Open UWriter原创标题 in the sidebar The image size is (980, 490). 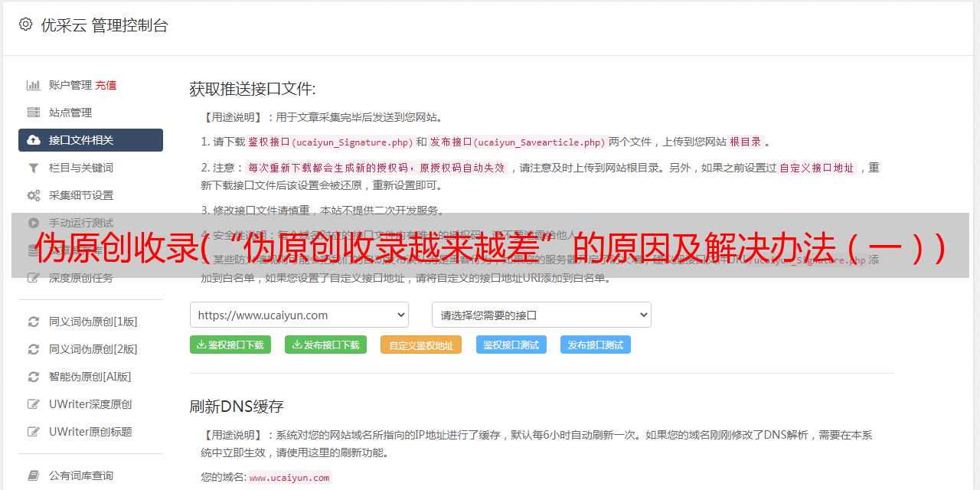pyautogui.click(x=90, y=432)
